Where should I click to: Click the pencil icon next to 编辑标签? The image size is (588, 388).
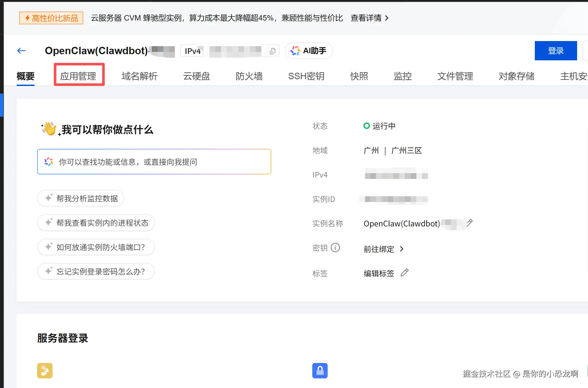click(404, 273)
